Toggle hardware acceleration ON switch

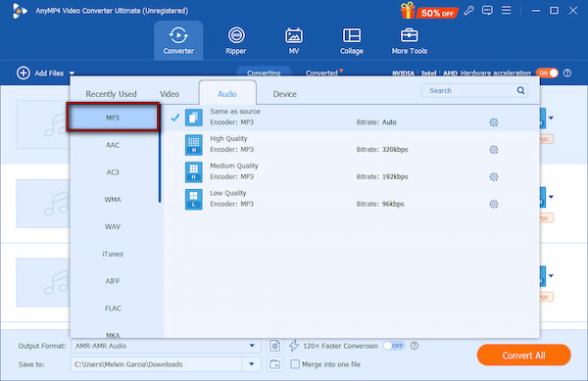click(x=547, y=73)
